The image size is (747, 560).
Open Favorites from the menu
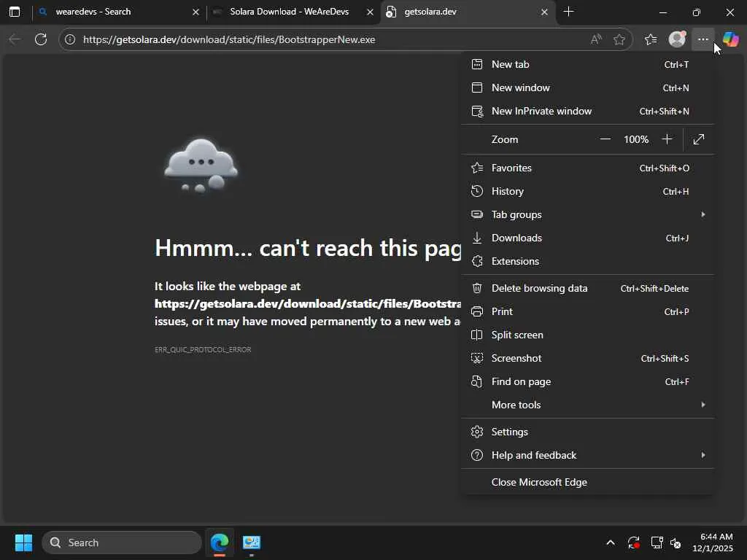click(x=587, y=168)
